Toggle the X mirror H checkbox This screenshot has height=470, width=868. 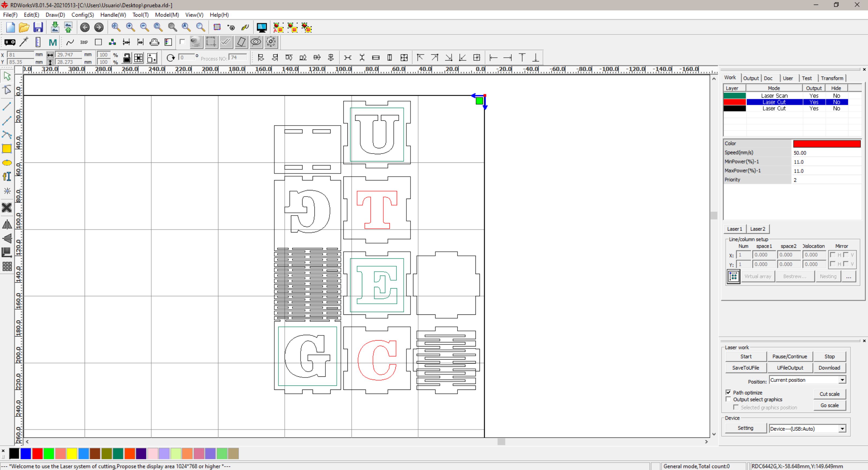pos(833,255)
